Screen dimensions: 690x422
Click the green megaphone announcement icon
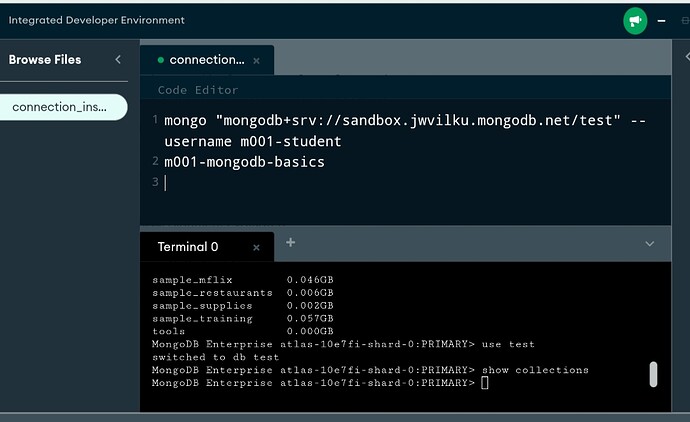pyautogui.click(x=635, y=20)
